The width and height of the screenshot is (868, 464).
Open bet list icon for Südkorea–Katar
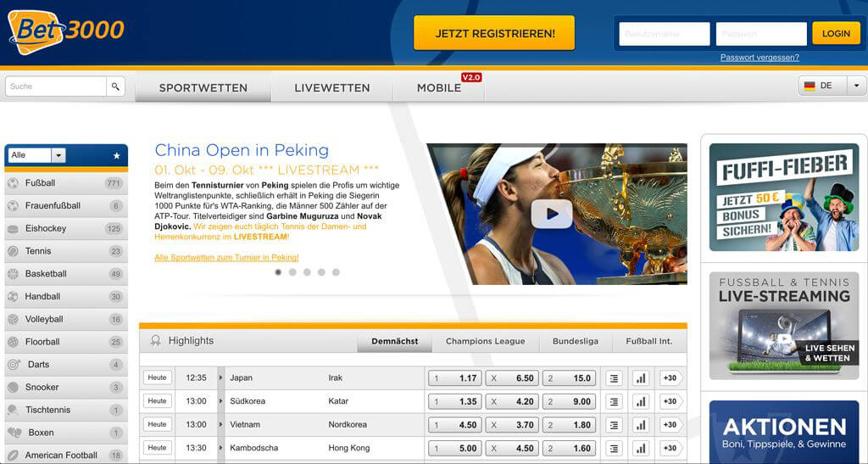click(x=614, y=401)
